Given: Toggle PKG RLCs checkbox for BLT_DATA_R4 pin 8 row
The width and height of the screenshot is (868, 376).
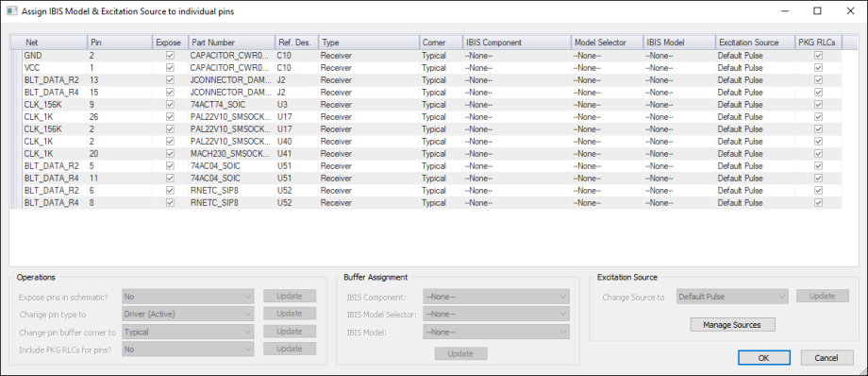Looking at the screenshot, I should (818, 203).
